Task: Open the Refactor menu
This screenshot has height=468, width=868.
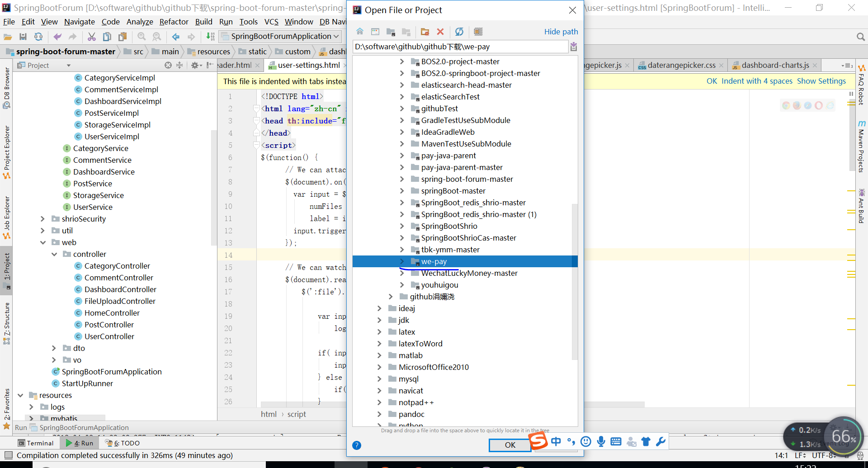Action: 174,22
